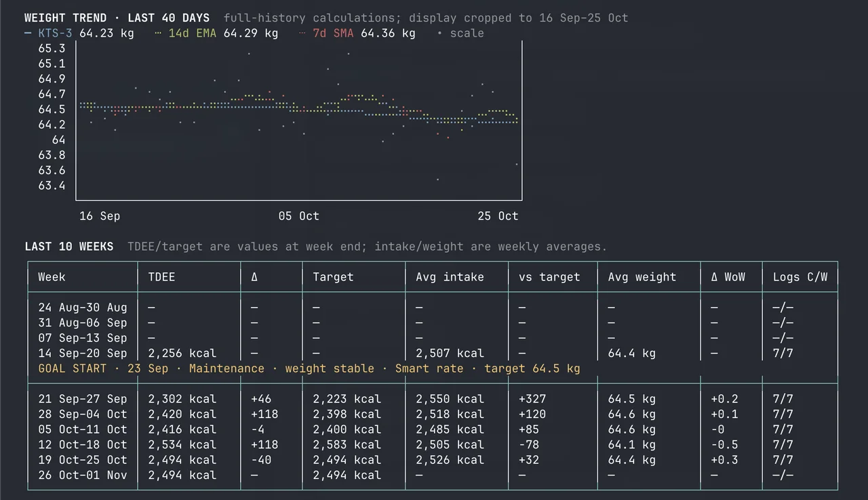
Task: Click the 2,256 kcal TDEE cell
Action: [x=182, y=354]
